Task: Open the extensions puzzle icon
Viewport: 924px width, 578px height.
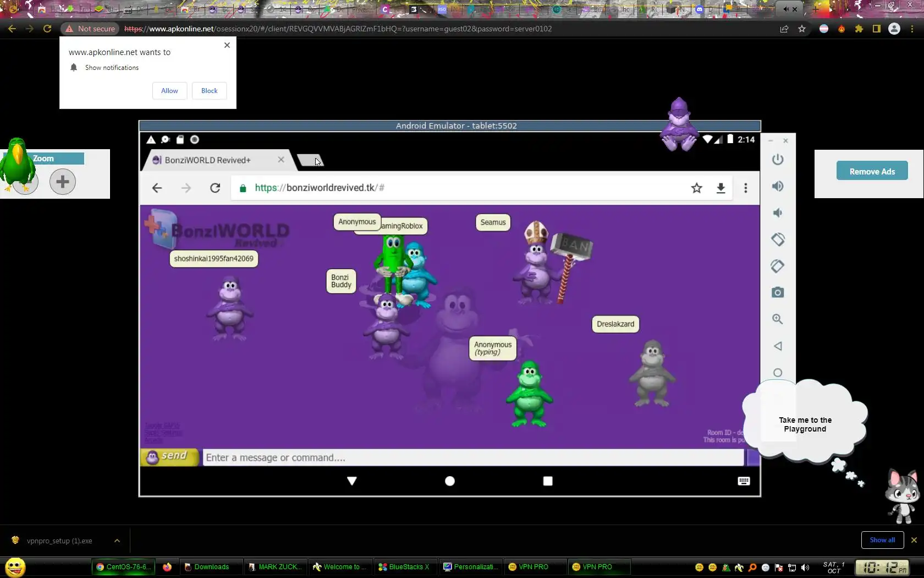Action: (859, 29)
